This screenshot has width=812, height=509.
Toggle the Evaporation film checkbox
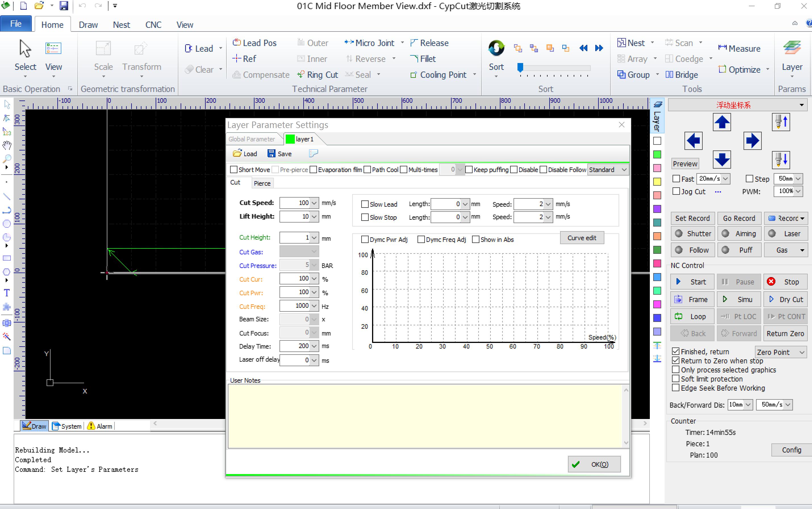[313, 170]
